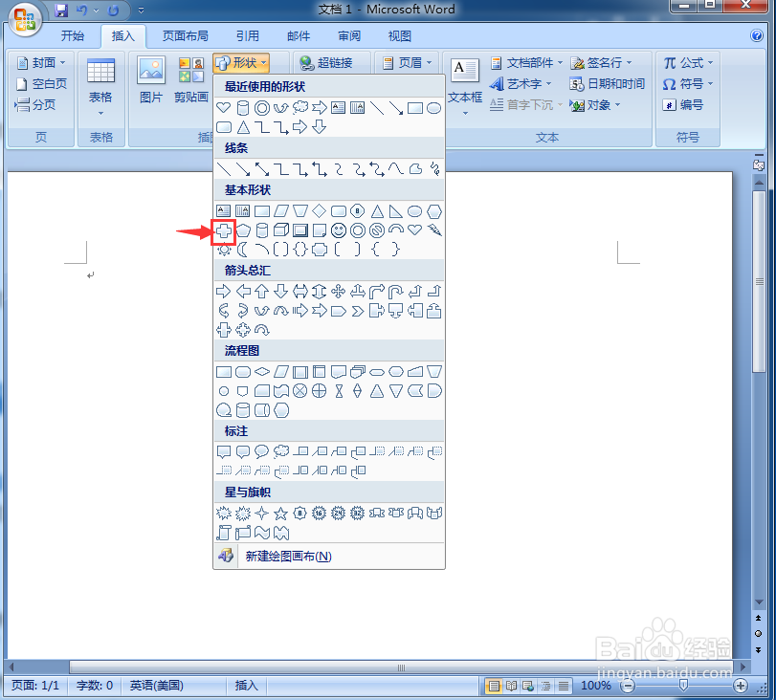Pick the U-turn arrow shape
This screenshot has height=700, width=776.
click(395, 292)
